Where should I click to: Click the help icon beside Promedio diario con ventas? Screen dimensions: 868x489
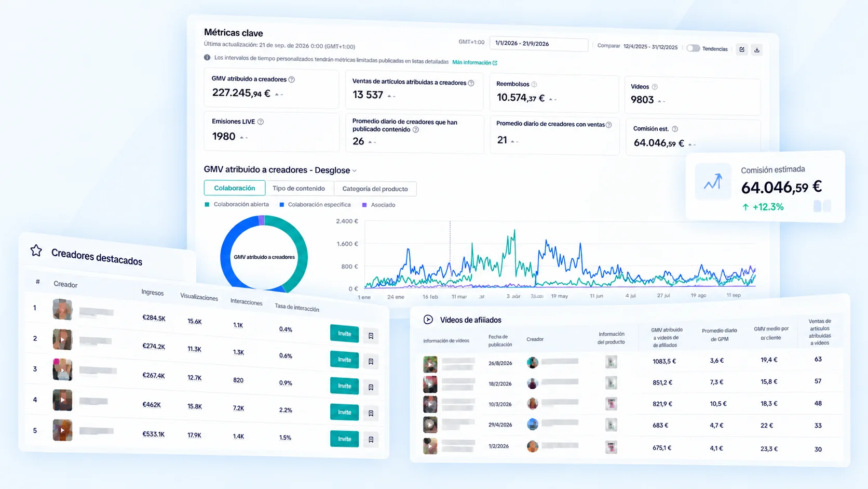[609, 125]
